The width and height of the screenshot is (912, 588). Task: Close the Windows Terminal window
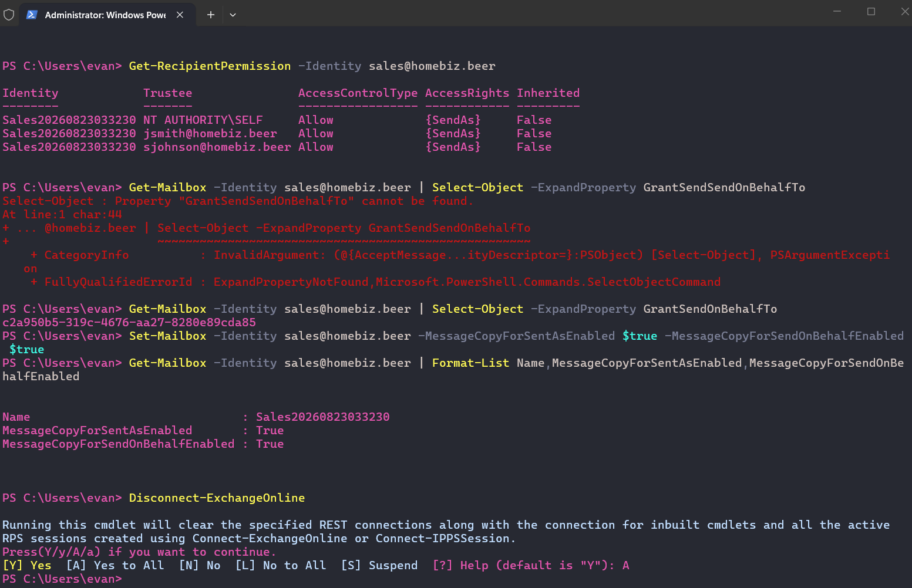pyautogui.click(x=905, y=11)
